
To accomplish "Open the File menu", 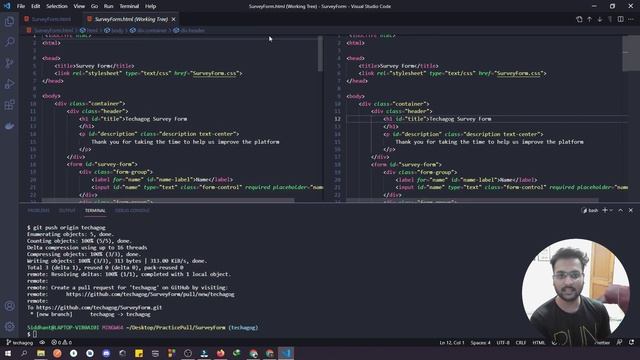I will click(x=21, y=6).
